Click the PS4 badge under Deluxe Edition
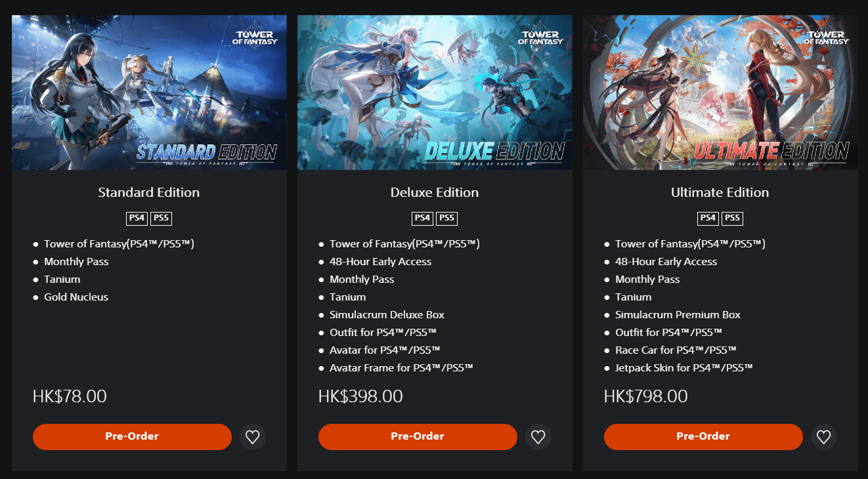Image resolution: width=868 pixels, height=479 pixels. pos(423,219)
